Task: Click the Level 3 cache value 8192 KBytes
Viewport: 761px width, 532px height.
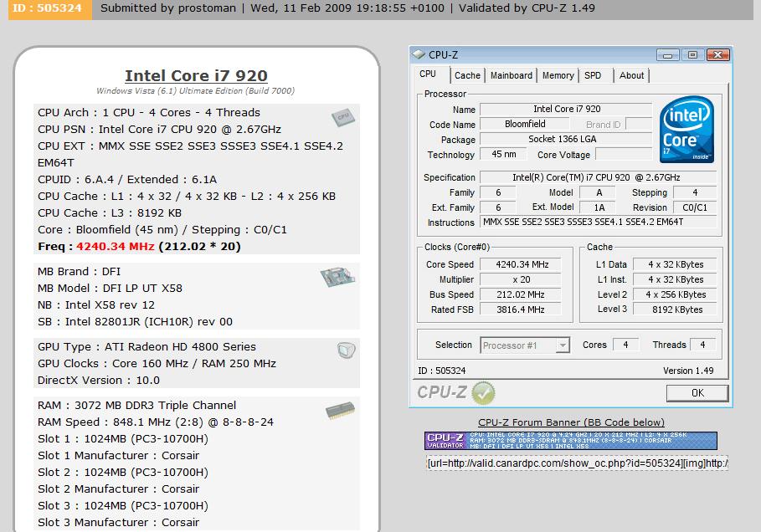Action: point(675,309)
